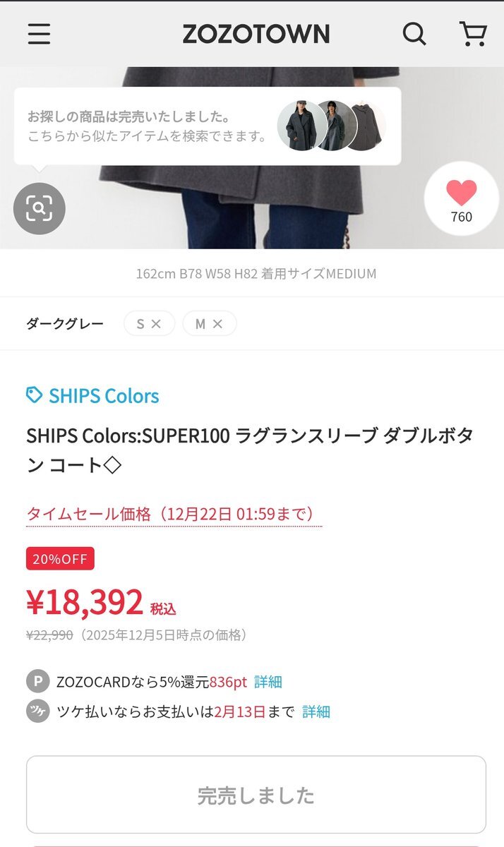
Task: Click the 20%OFF discount badge
Action: (x=60, y=559)
